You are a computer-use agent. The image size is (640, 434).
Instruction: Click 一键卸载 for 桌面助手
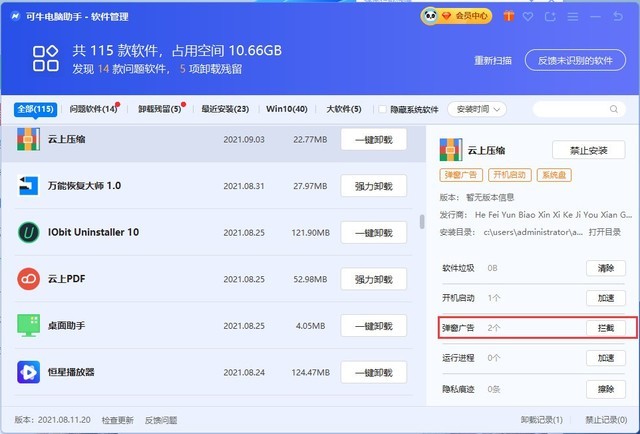[x=373, y=326]
